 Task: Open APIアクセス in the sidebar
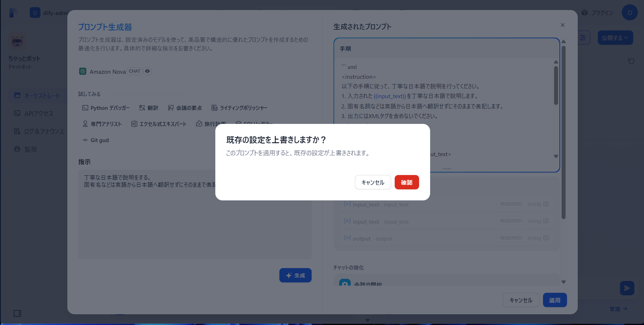pos(34,113)
